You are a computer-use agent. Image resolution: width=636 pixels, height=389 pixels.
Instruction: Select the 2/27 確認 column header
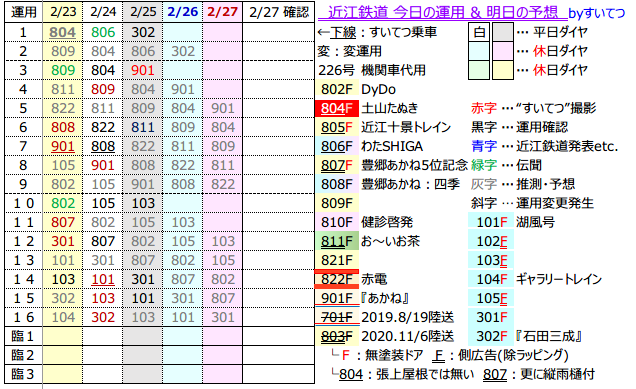pos(279,13)
